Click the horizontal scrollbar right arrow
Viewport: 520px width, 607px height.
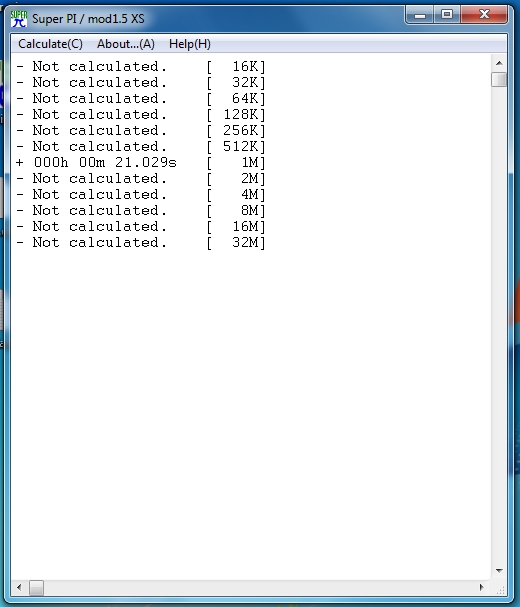pyautogui.click(x=482, y=587)
